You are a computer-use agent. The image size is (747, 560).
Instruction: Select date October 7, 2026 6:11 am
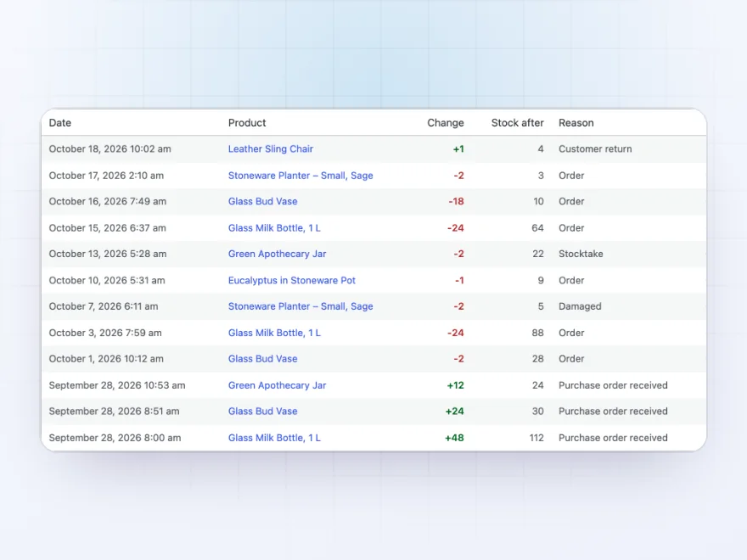104,306
